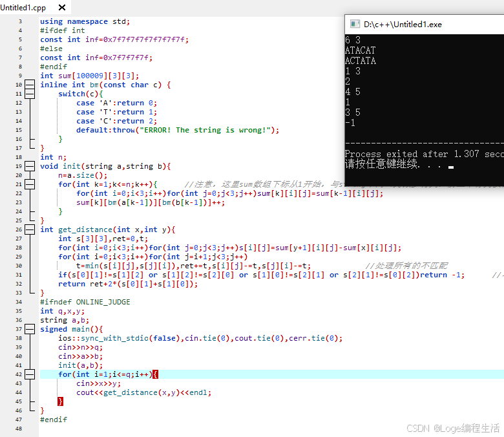The width and height of the screenshot is (504, 437).
Task: Click the highlighted closing brace on line 45
Action: 61,401
